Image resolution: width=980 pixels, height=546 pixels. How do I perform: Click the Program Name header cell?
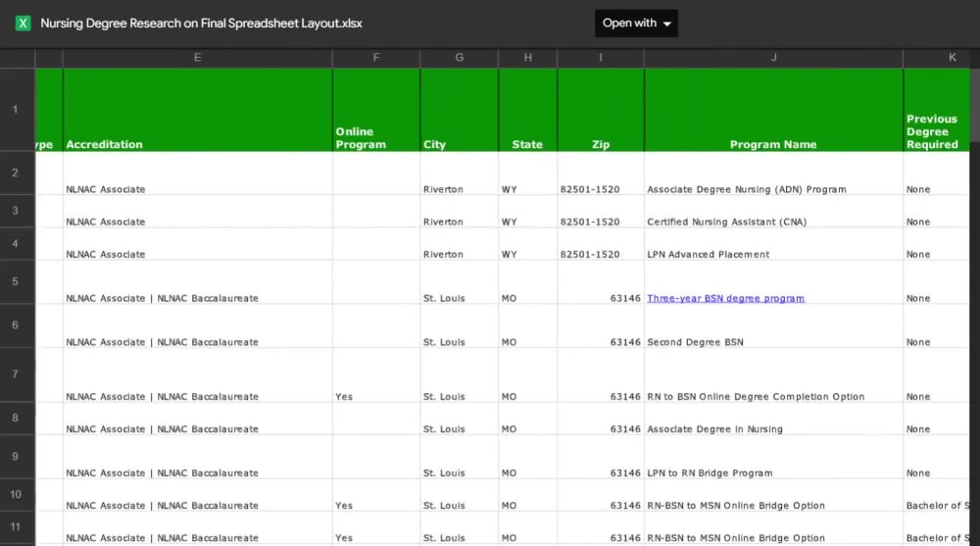[x=774, y=110]
